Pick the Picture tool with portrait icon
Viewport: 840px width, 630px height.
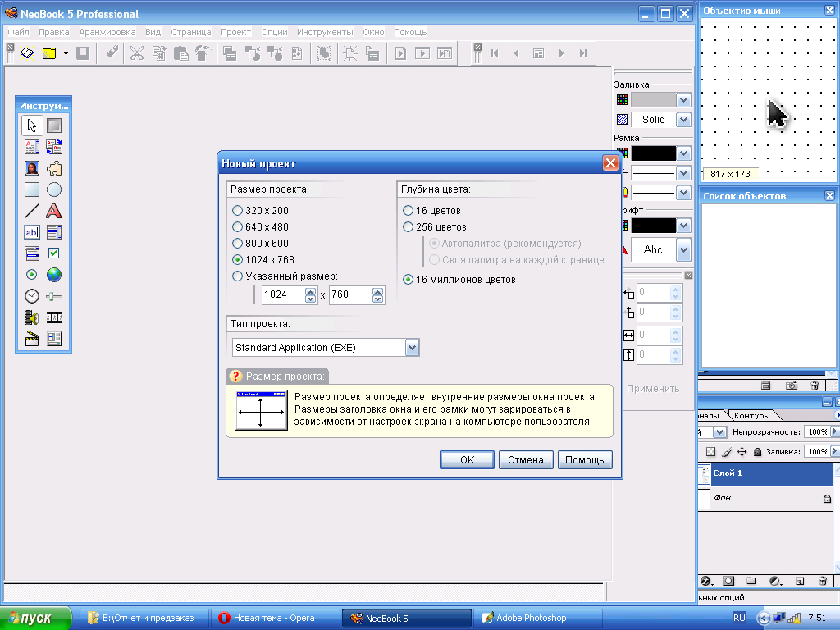(x=32, y=168)
